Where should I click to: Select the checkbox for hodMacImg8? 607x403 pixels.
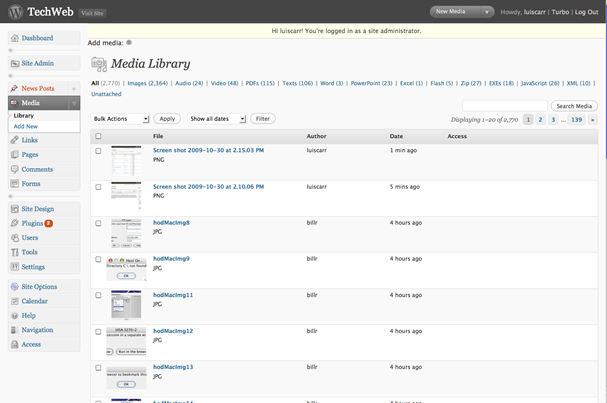coord(98,222)
